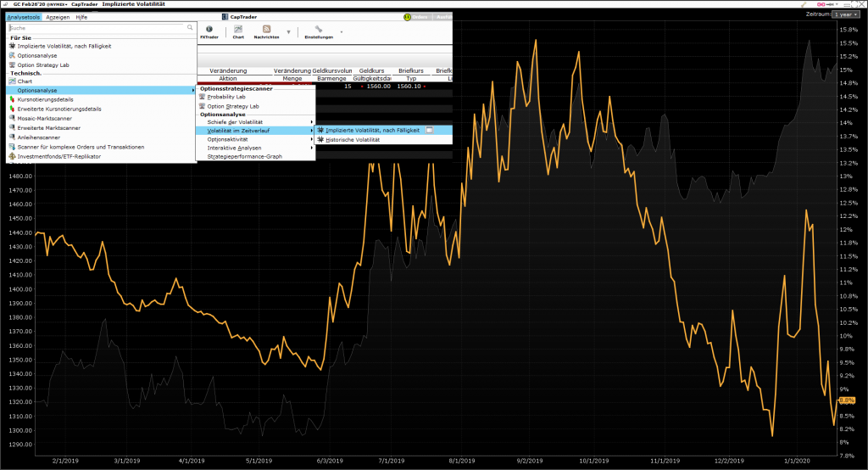
Task: Select Historische Volatilität in flyout
Action: click(x=353, y=140)
